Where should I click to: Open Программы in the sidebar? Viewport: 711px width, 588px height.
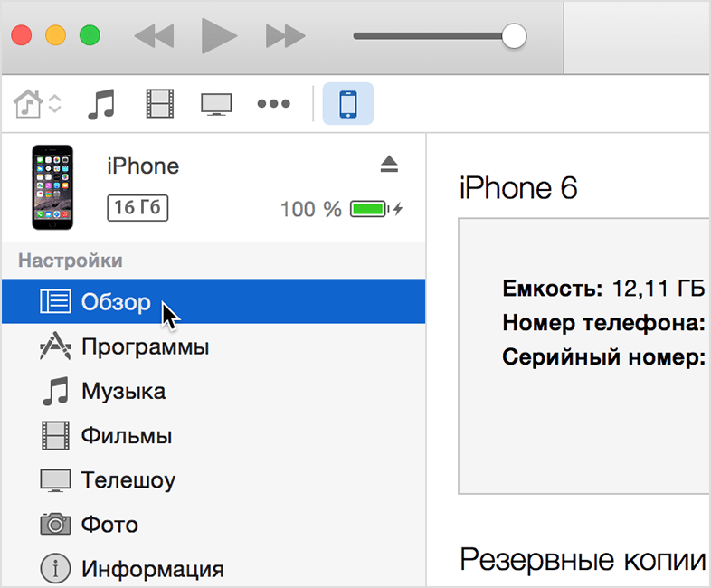pyautogui.click(x=213, y=346)
